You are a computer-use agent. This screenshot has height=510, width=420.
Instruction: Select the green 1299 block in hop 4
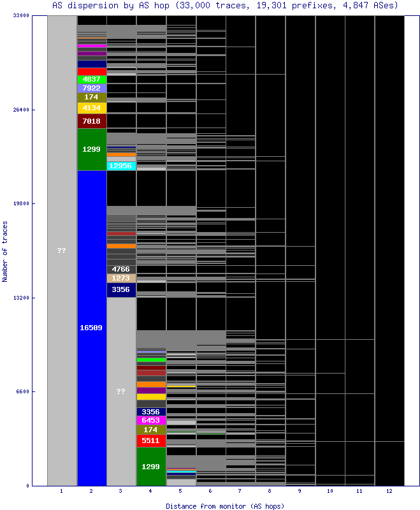coord(151,467)
